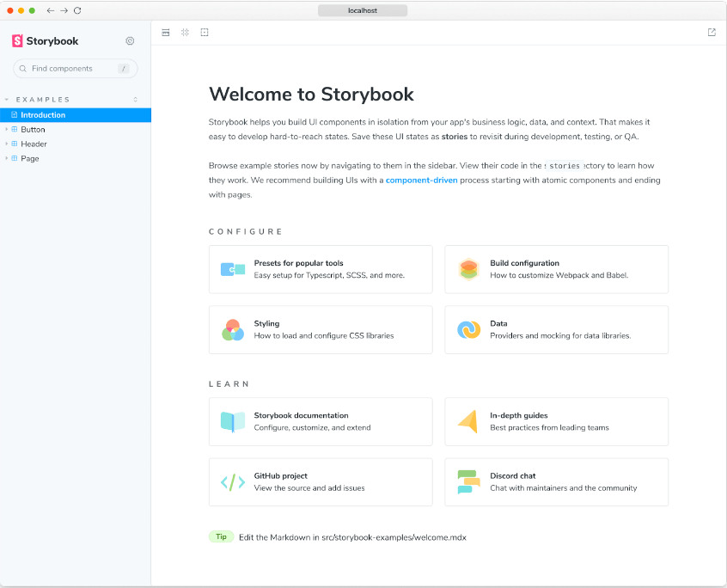Apply outlines to the preview
The height and width of the screenshot is (588, 727).
[x=205, y=32]
